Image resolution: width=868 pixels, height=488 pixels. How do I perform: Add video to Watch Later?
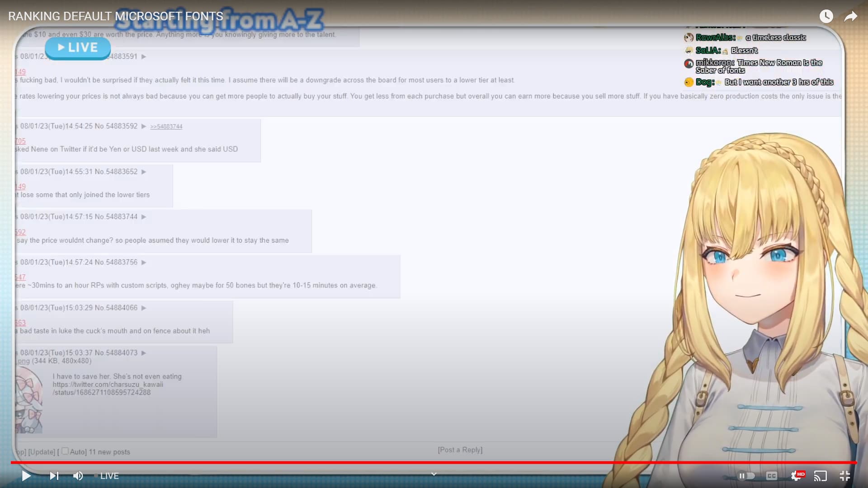pos(826,16)
